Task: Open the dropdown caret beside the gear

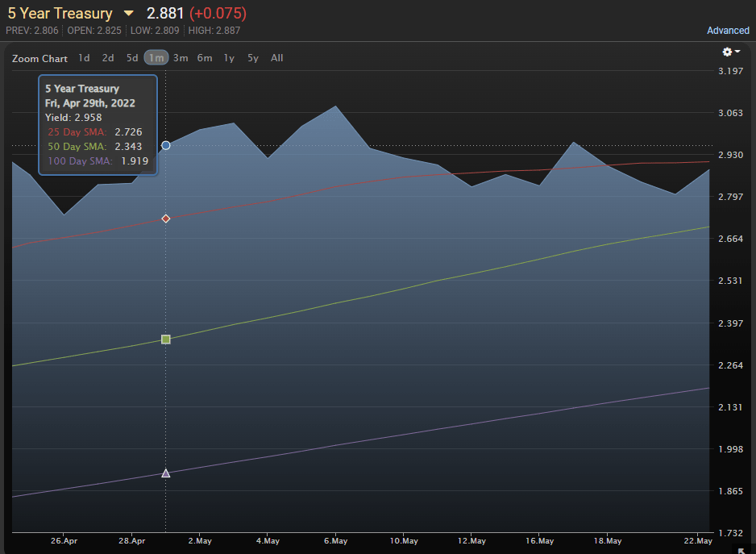Action: [x=737, y=51]
